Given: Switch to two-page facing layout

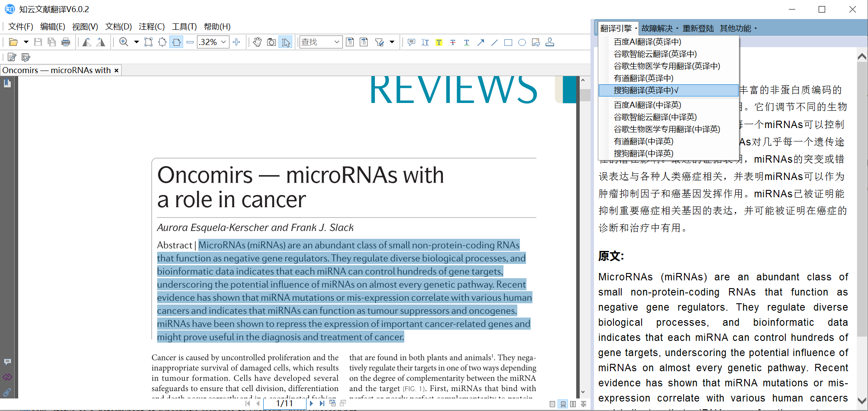Looking at the screenshot, I should (573, 404).
